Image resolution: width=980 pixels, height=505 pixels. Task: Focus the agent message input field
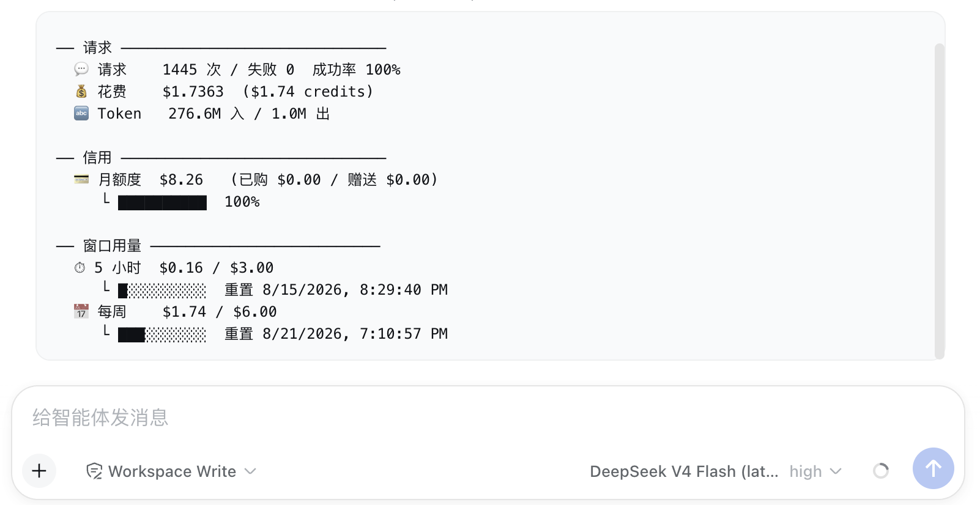(x=488, y=418)
